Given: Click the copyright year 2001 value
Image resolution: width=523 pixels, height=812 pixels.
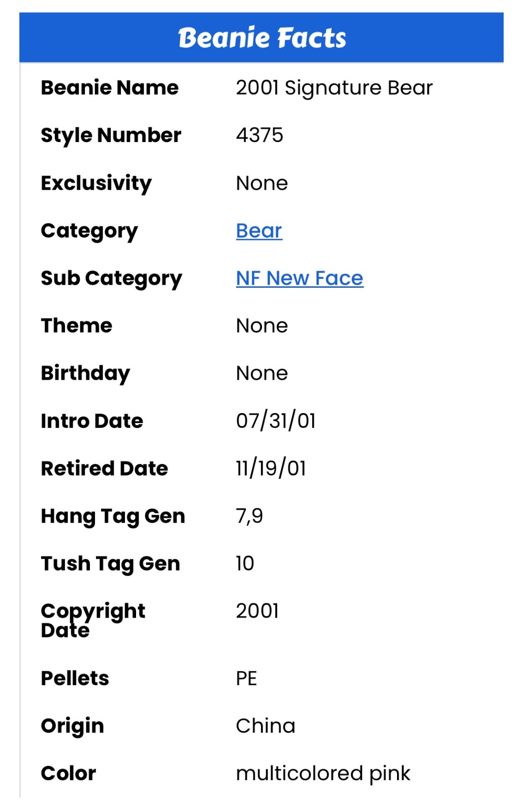Looking at the screenshot, I should (257, 611).
